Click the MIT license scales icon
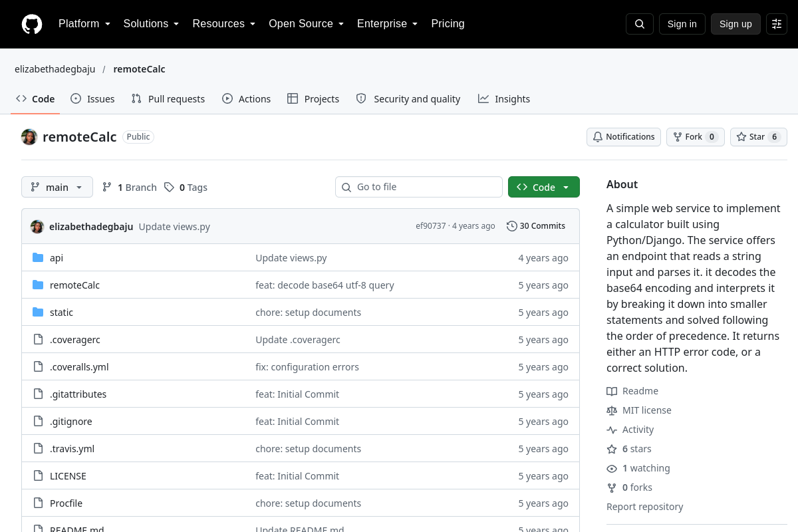 click(612, 410)
